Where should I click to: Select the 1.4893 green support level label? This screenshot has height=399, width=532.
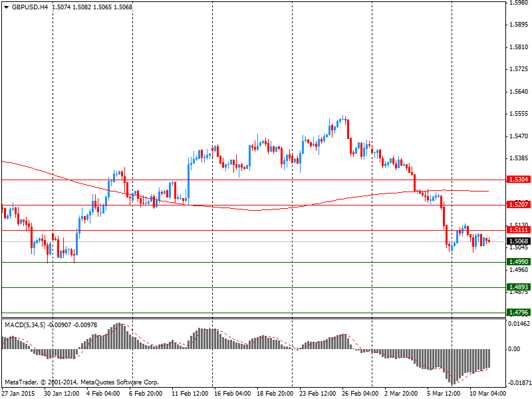[519, 287]
